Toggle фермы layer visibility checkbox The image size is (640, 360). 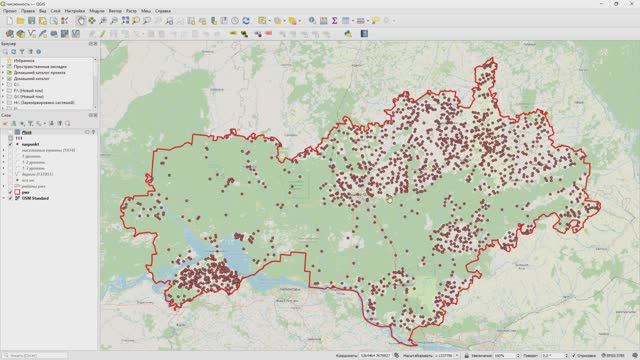(11, 174)
